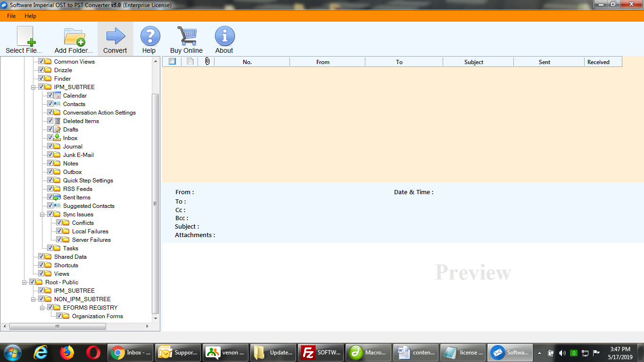Open the Help menu in menu bar

point(30,16)
